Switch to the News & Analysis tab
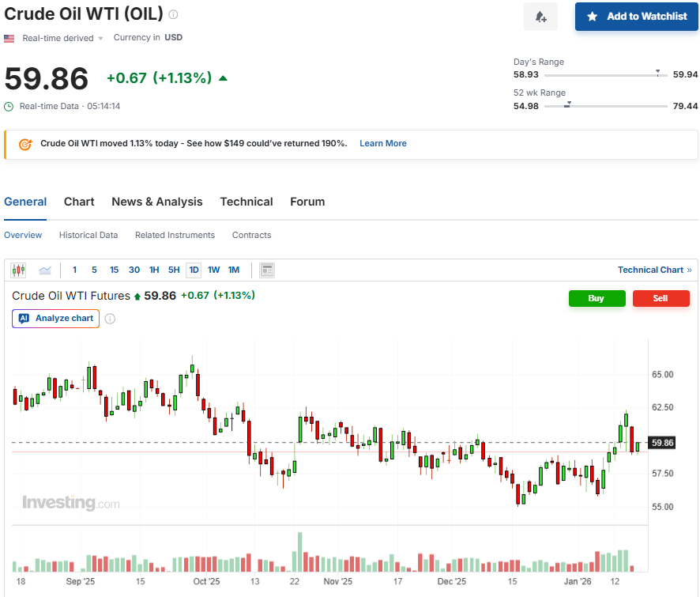The height and width of the screenshot is (597, 700). tap(156, 202)
